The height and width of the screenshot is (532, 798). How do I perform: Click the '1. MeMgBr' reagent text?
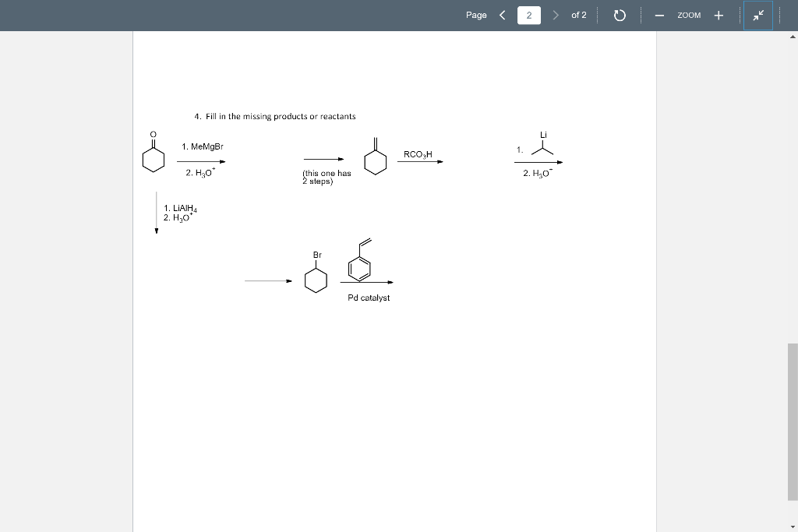pos(203,146)
